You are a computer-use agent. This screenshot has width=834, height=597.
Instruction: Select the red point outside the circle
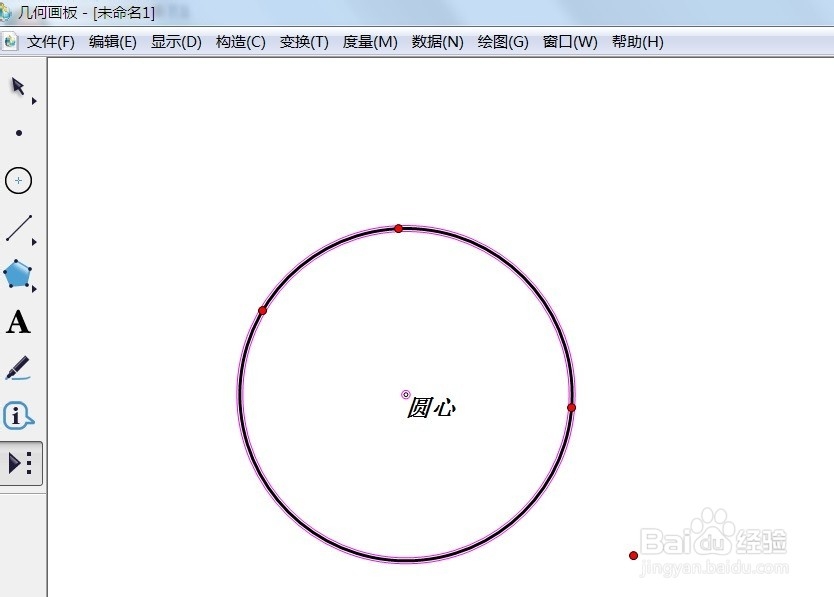(x=633, y=555)
